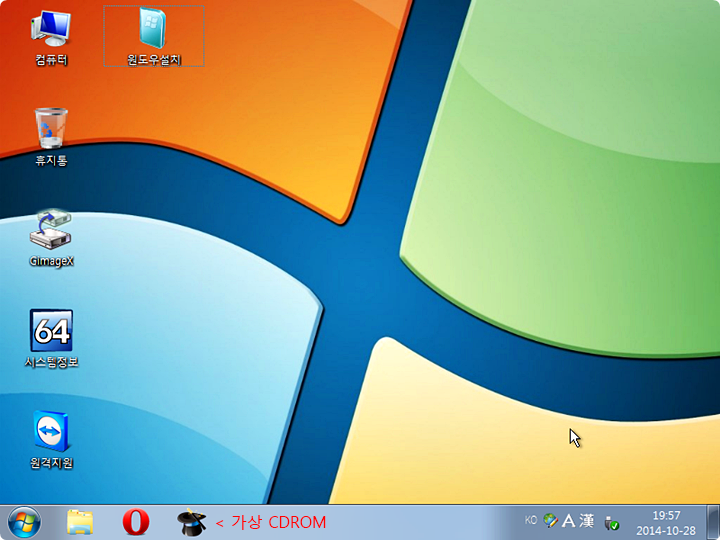Open the 휴지통 recycle bin icon

pos(51,137)
